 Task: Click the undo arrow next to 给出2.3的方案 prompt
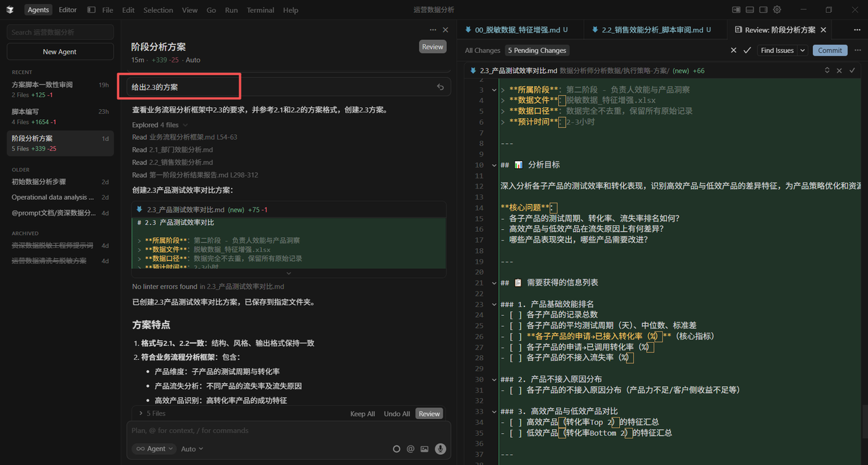pos(440,87)
